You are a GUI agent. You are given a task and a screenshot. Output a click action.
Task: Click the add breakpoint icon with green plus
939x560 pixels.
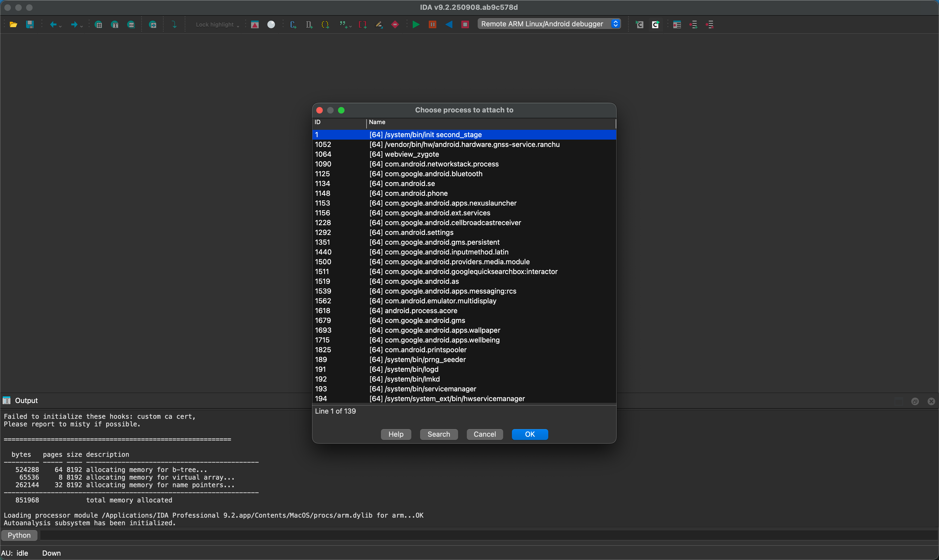click(693, 24)
